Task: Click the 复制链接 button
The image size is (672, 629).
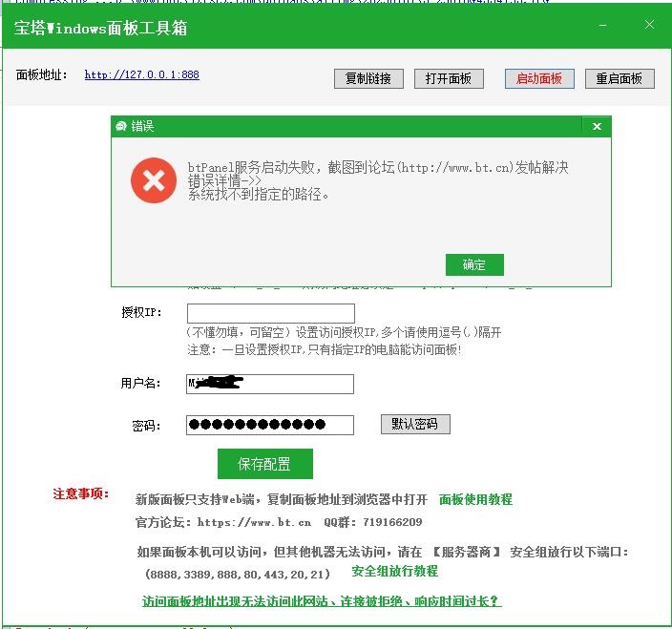Action: click(368, 79)
